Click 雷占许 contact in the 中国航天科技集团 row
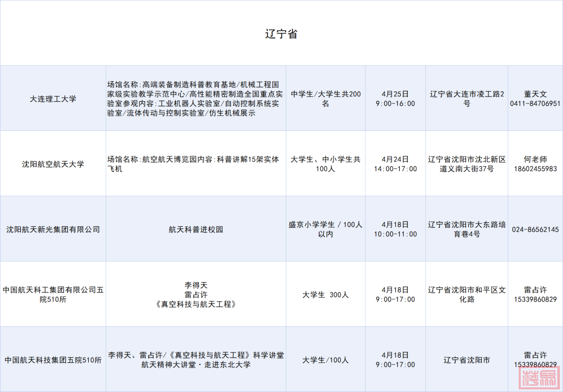563x392 pixels. (535, 359)
